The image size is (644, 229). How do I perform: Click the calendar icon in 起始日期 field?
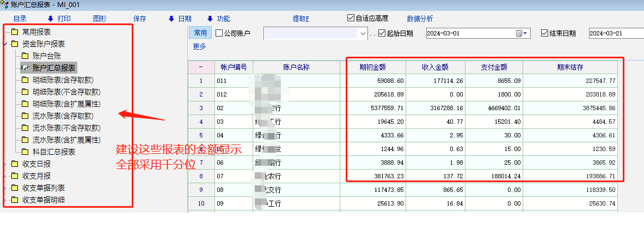click(519, 33)
